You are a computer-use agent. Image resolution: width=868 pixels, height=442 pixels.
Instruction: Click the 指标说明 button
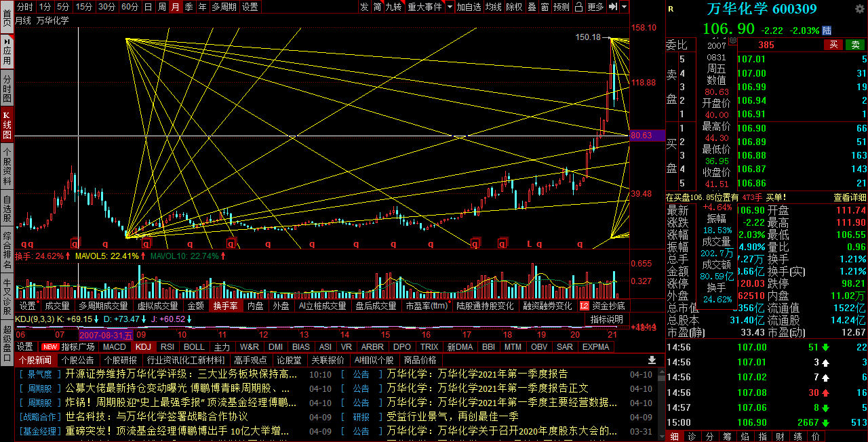click(x=606, y=319)
